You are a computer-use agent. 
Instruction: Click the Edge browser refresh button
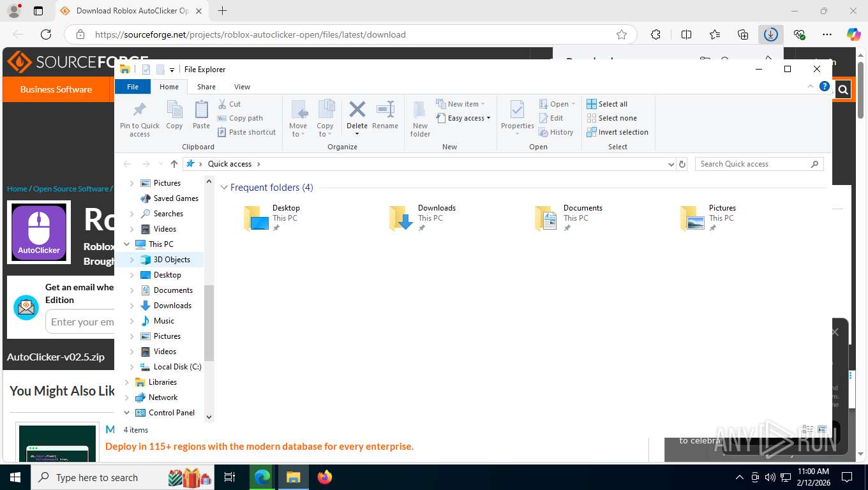[45, 34]
